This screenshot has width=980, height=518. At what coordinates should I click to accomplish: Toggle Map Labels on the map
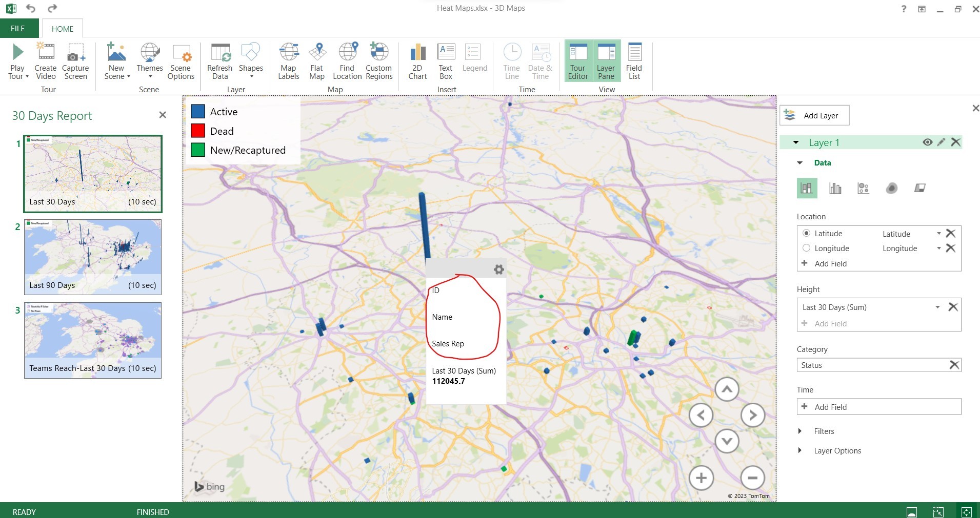289,61
